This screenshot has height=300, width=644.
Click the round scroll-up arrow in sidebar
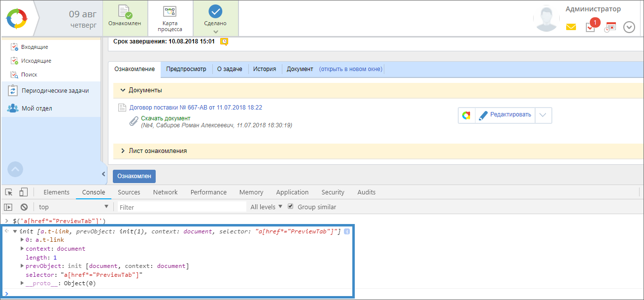pos(15,169)
